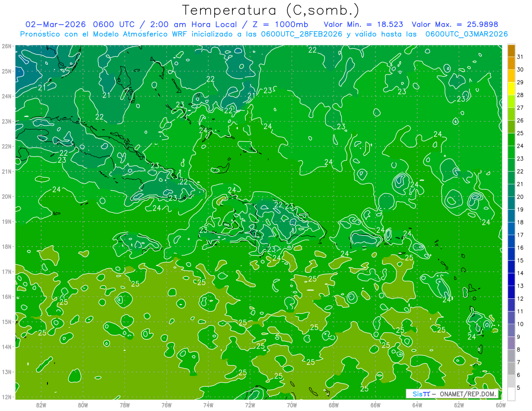Screen dimensions: 532x411
Task: Click the valid-until time '0600UTC_03MAR2026'
Action: point(466,34)
